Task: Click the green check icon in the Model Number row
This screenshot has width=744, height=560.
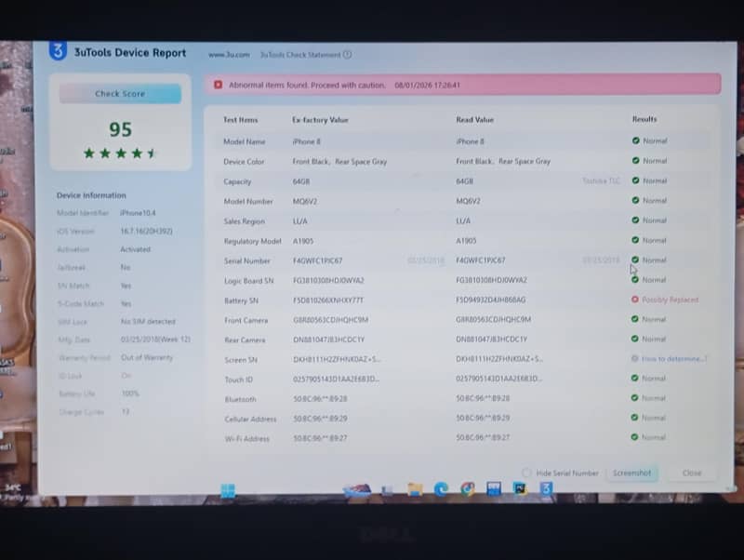Action: click(635, 200)
